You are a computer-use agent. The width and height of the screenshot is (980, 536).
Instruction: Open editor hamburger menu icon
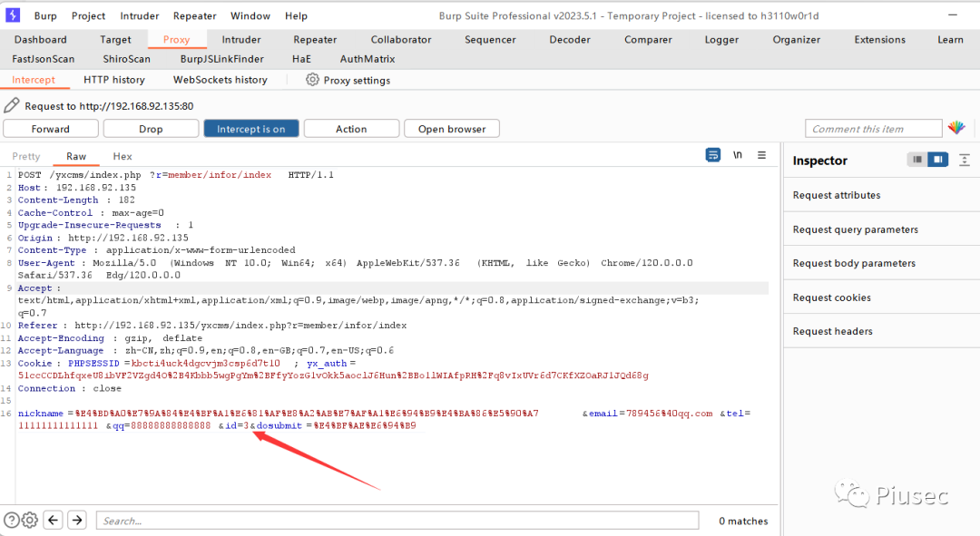pyautogui.click(x=762, y=155)
